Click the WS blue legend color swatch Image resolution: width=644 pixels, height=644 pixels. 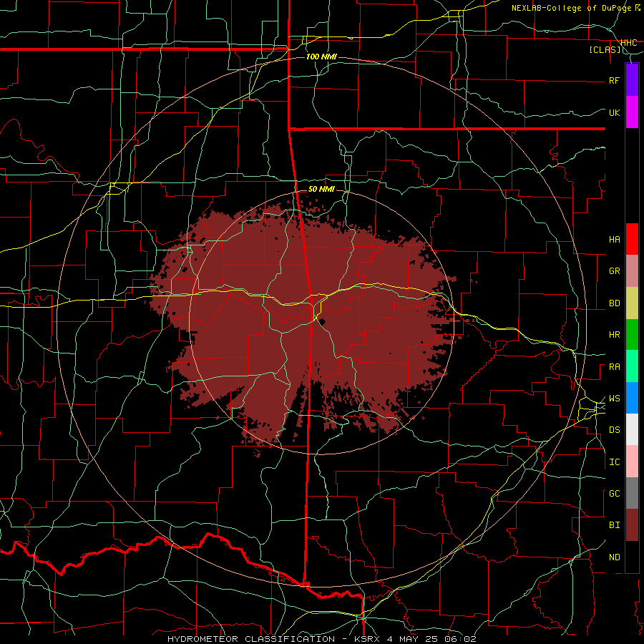point(632,398)
